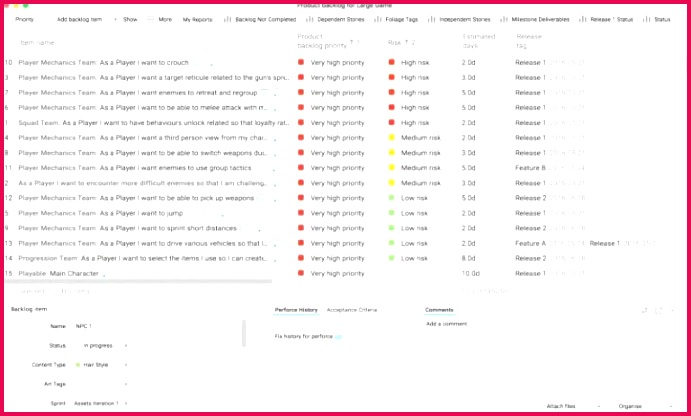Select row 'sprint short distances'
Screen dimensions: 691x416
coord(128,228)
